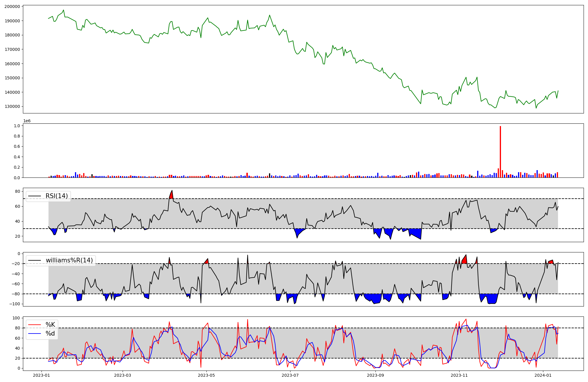Click the 1e6 volume scale label

[x=27, y=121]
